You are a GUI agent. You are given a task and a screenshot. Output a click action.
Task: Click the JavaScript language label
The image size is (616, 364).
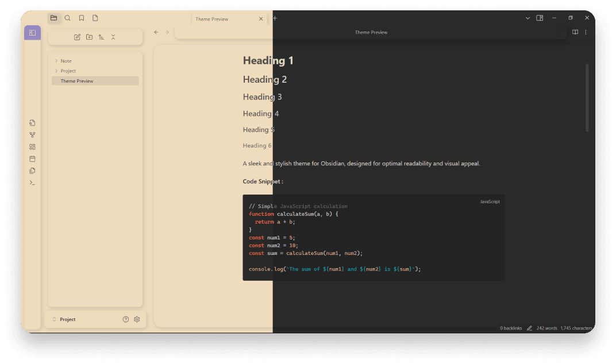coord(490,202)
